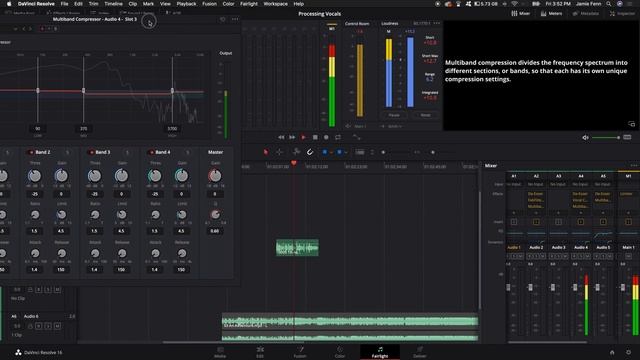Image resolution: width=640 pixels, height=360 pixels.
Task: Select the Razor scissors tool
Action: 296,152
